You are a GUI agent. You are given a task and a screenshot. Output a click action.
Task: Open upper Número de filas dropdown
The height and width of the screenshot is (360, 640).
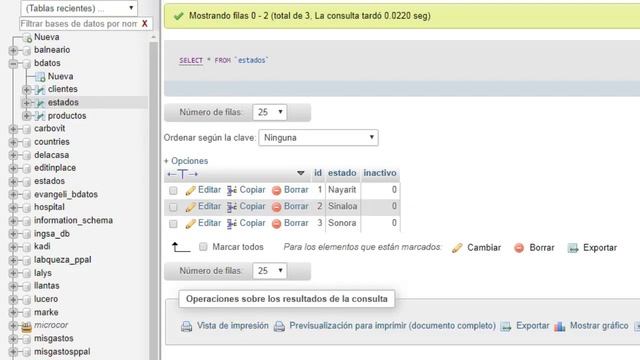tap(270, 112)
